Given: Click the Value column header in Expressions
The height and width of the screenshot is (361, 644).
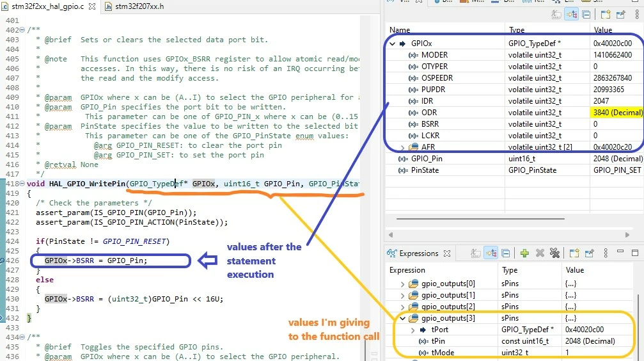Looking at the screenshot, I should (x=574, y=270).
